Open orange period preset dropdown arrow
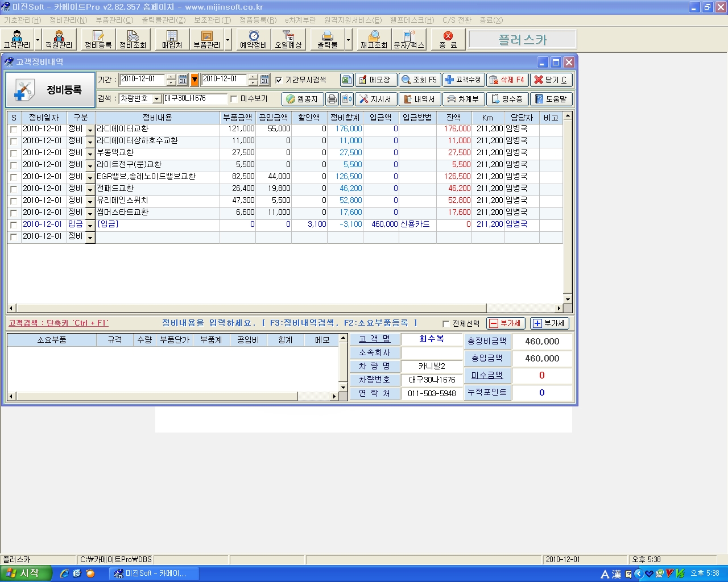 (x=195, y=80)
